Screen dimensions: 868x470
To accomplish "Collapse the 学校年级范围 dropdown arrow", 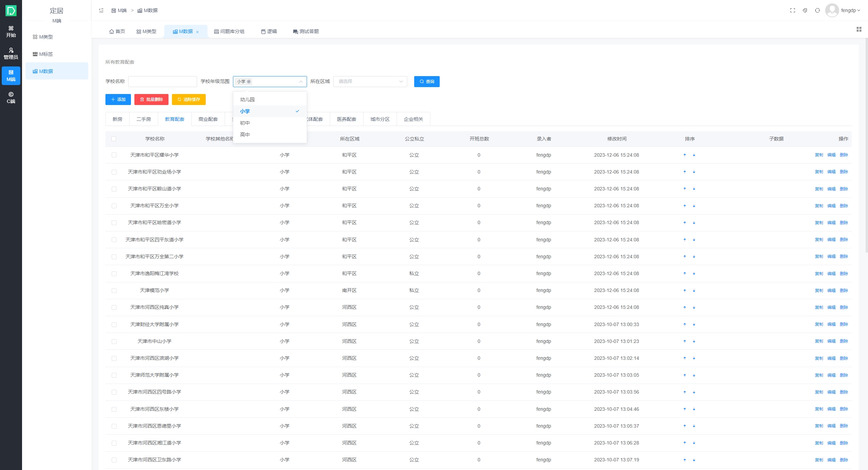I will pyautogui.click(x=301, y=82).
